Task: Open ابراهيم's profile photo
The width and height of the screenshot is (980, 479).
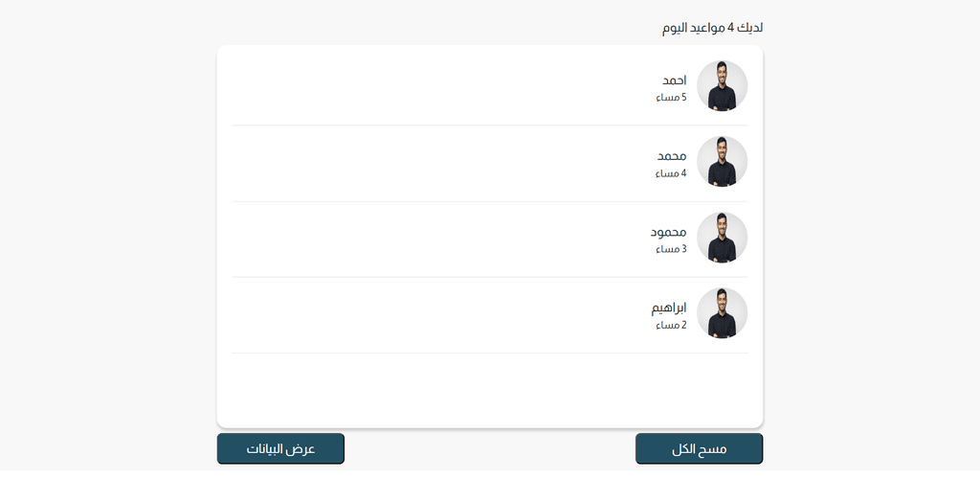Action: coord(722,313)
